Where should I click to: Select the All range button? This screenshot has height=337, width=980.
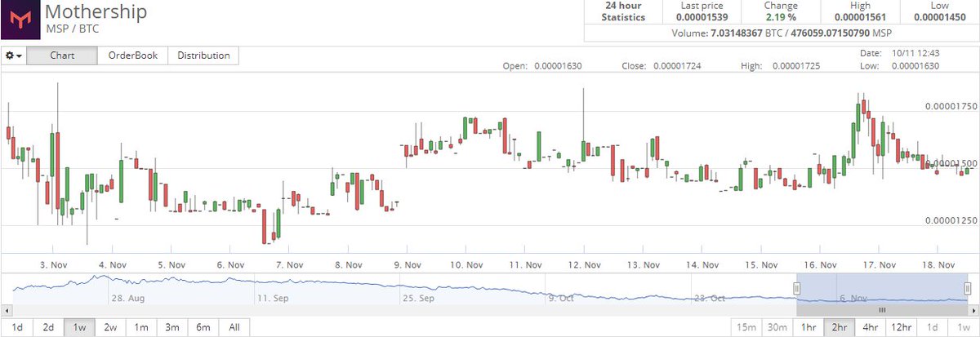[x=234, y=327]
